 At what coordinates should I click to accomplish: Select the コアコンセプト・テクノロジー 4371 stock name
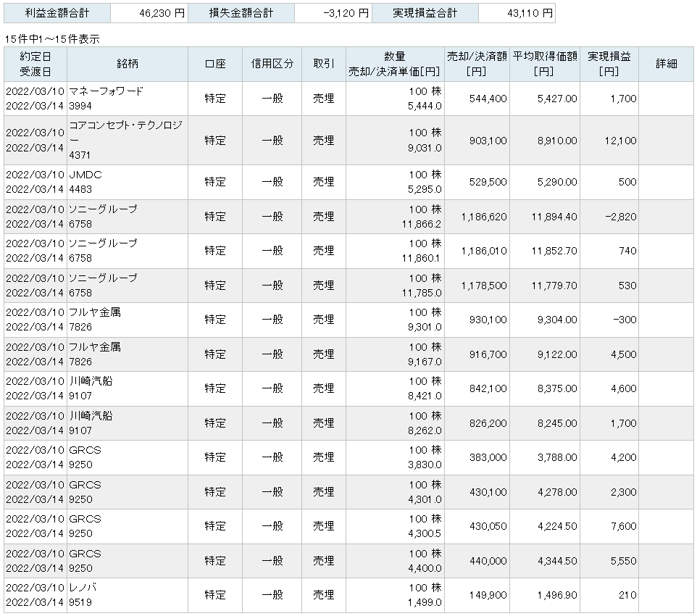click(126, 140)
